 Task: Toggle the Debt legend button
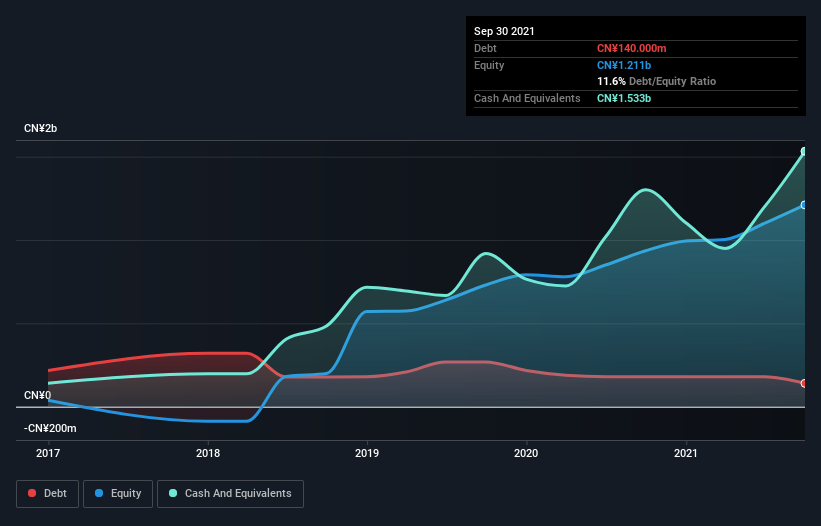47,494
